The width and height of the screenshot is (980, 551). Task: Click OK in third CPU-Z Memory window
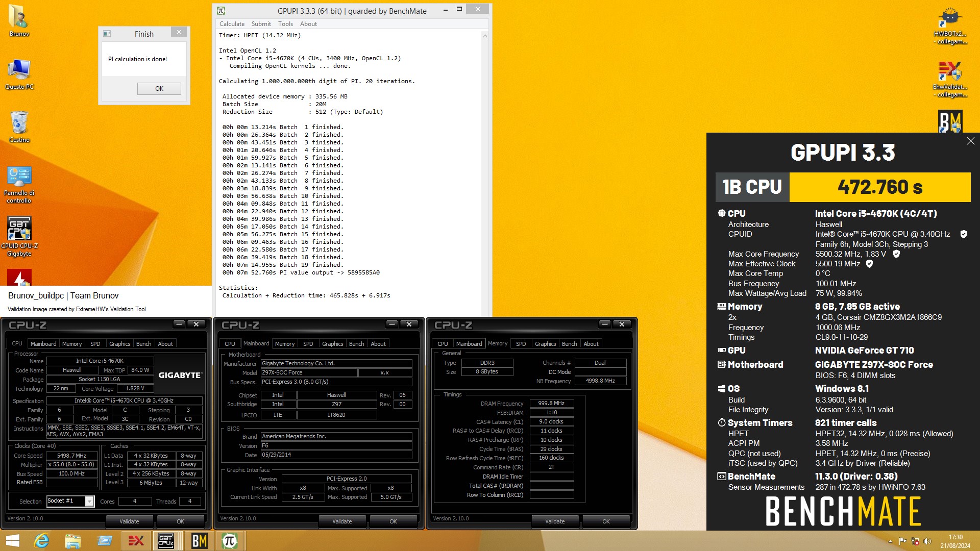606,521
